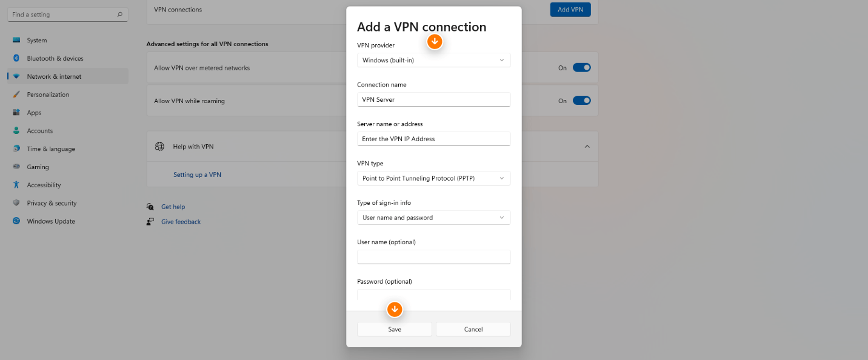Open the Accounts person icon
The height and width of the screenshot is (360, 868).
(16, 131)
